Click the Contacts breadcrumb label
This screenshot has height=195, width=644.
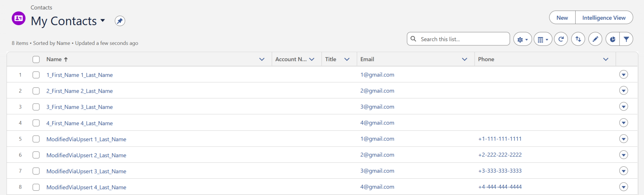coord(41,7)
